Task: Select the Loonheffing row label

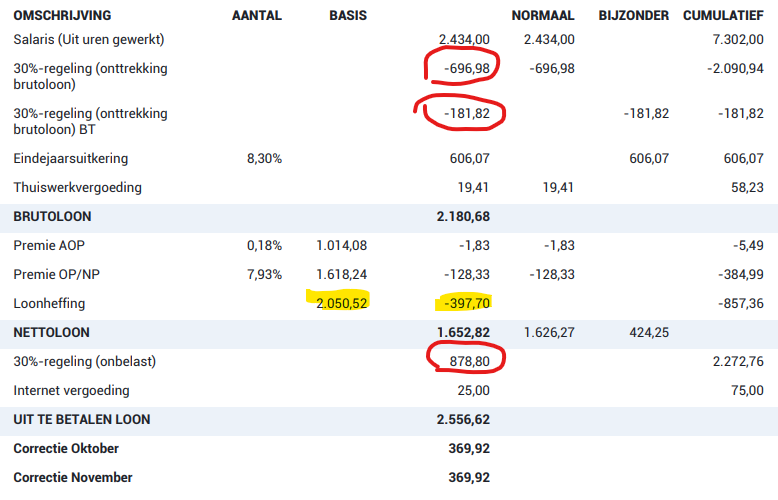Action: click(49, 304)
